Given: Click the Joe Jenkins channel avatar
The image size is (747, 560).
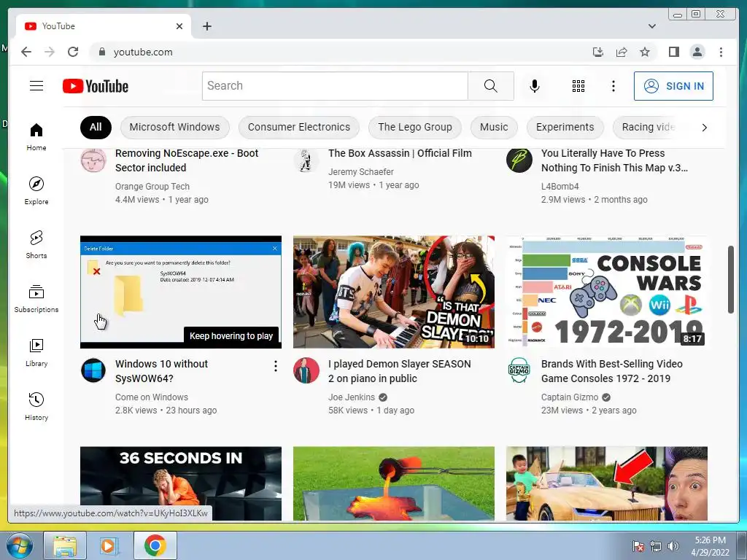Looking at the screenshot, I should coord(306,370).
